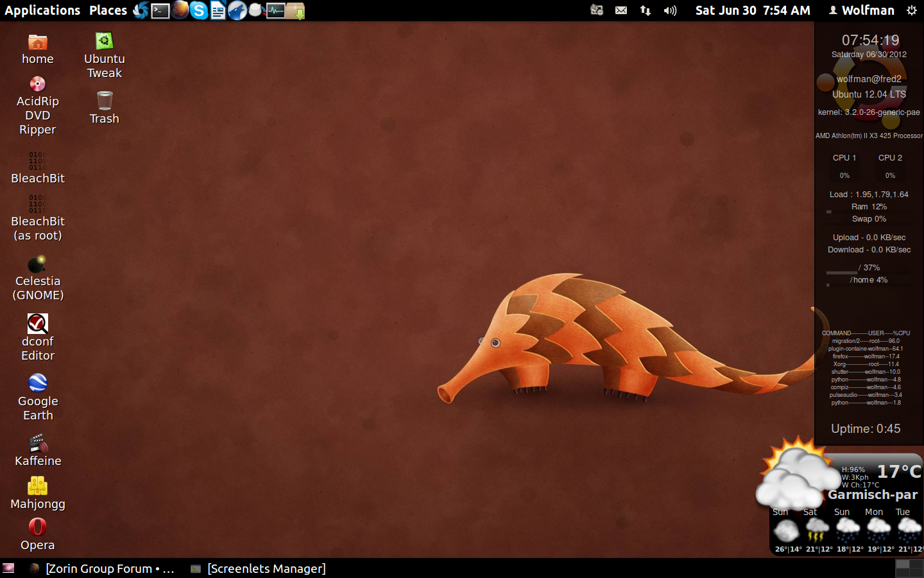The image size is (924, 578).
Task: Select the Google Earth desktop icon
Action: pos(38,397)
